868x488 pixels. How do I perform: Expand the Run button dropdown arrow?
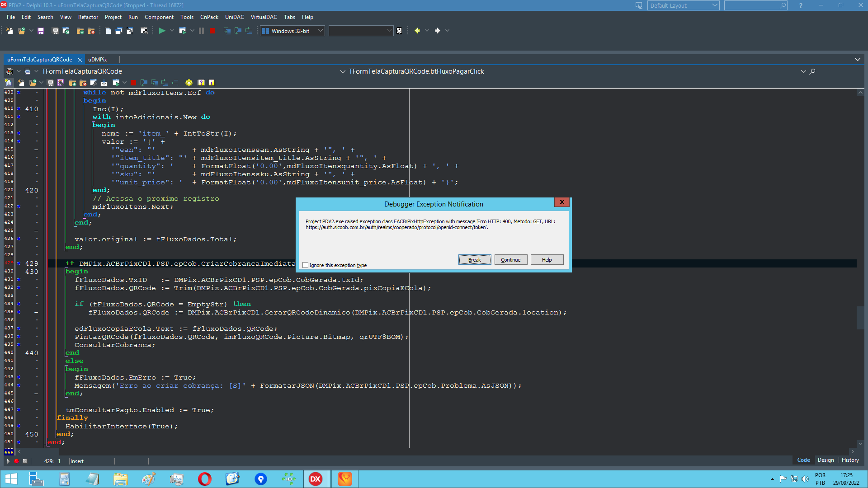tap(172, 31)
